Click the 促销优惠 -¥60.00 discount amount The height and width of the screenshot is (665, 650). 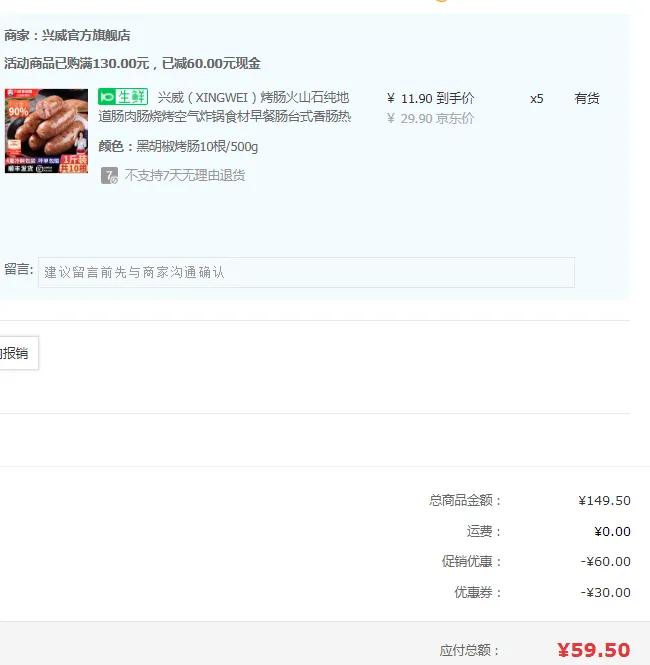point(605,562)
